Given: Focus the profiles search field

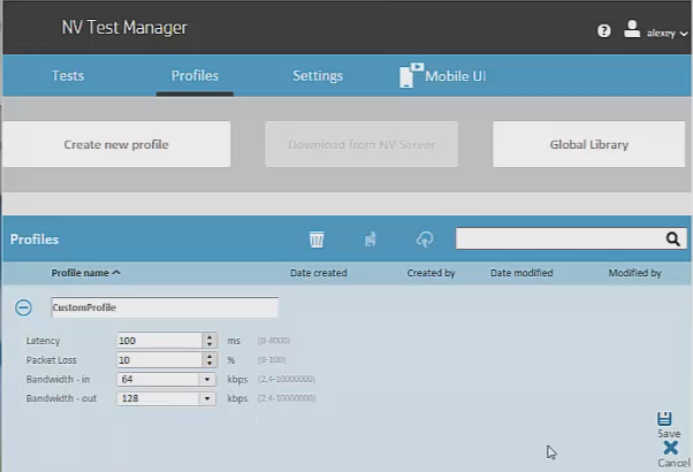Looking at the screenshot, I should click(x=560, y=239).
